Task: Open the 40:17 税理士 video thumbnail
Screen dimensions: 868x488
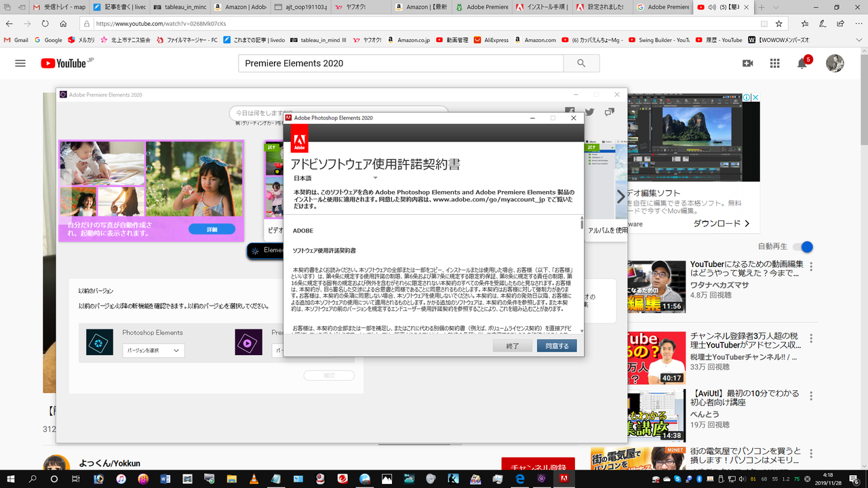Action: (x=656, y=358)
